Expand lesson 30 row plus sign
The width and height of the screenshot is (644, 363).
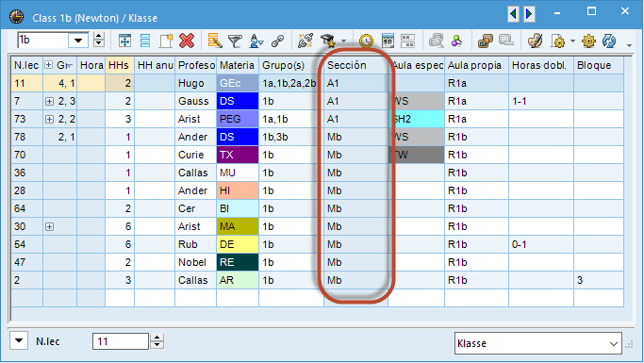tap(49, 226)
